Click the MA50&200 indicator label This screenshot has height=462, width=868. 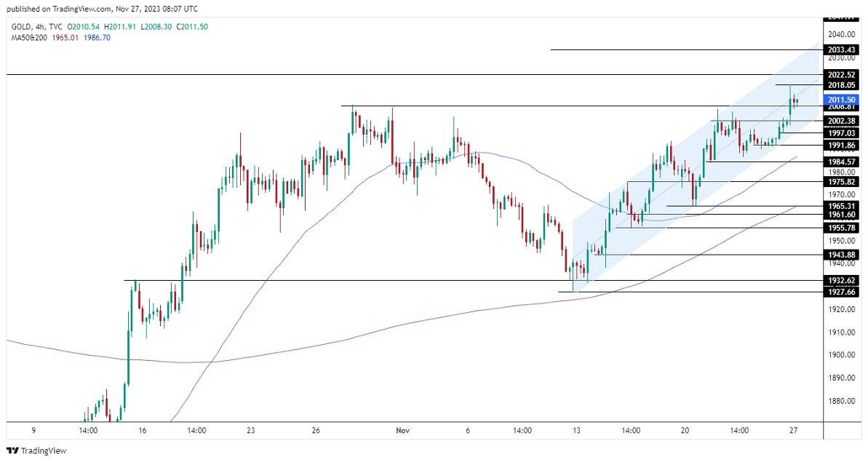(29, 38)
